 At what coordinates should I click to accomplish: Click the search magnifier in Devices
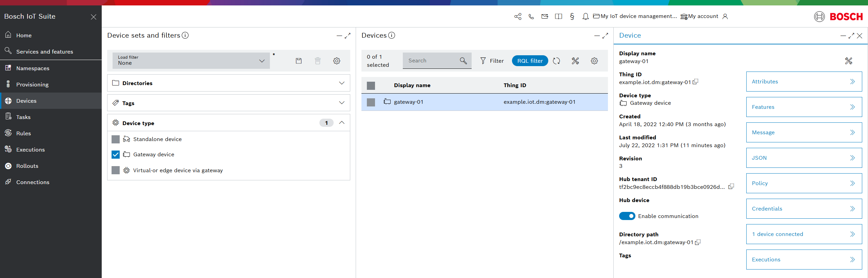tap(463, 61)
